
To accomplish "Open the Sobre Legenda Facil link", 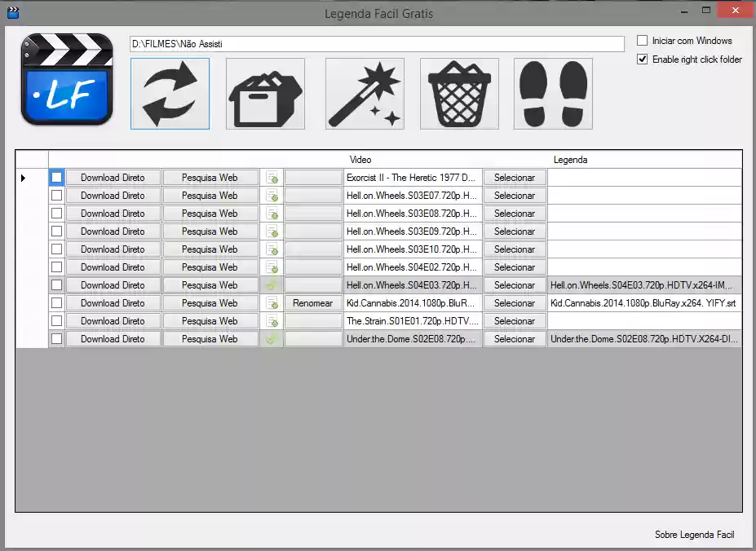I will coord(694,535).
